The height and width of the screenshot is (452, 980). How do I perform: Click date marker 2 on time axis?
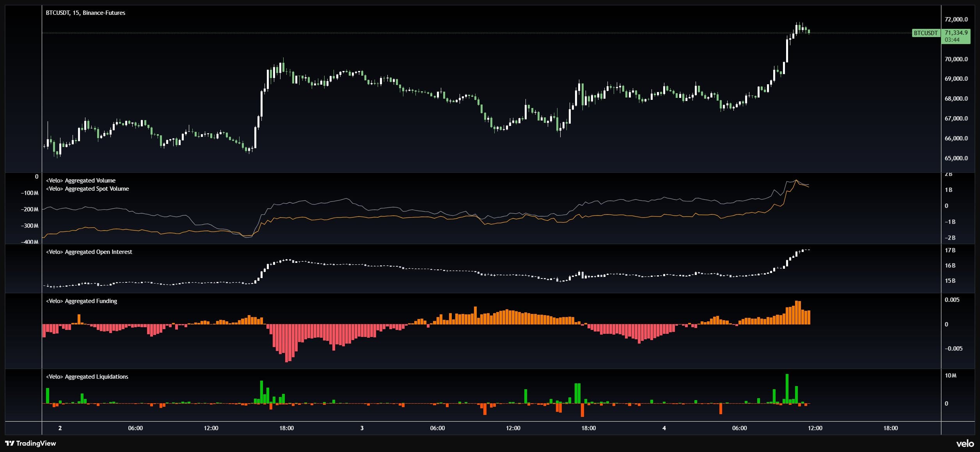coord(60,428)
